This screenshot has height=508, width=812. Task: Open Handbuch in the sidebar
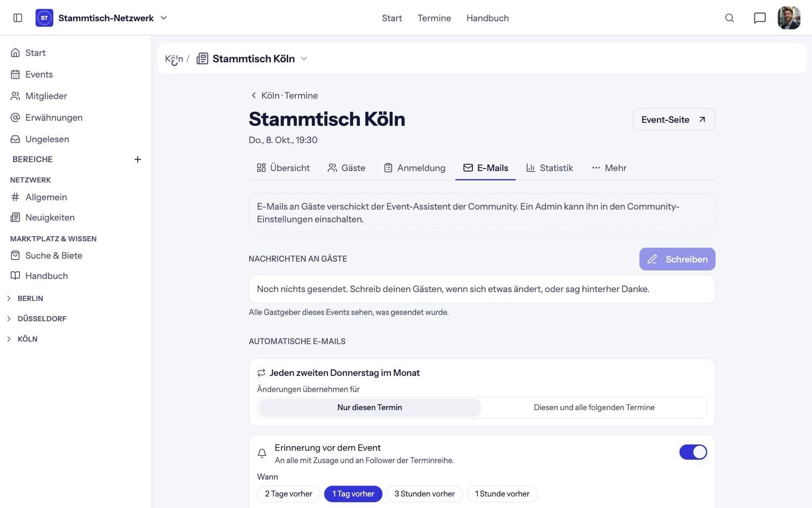coord(76,276)
